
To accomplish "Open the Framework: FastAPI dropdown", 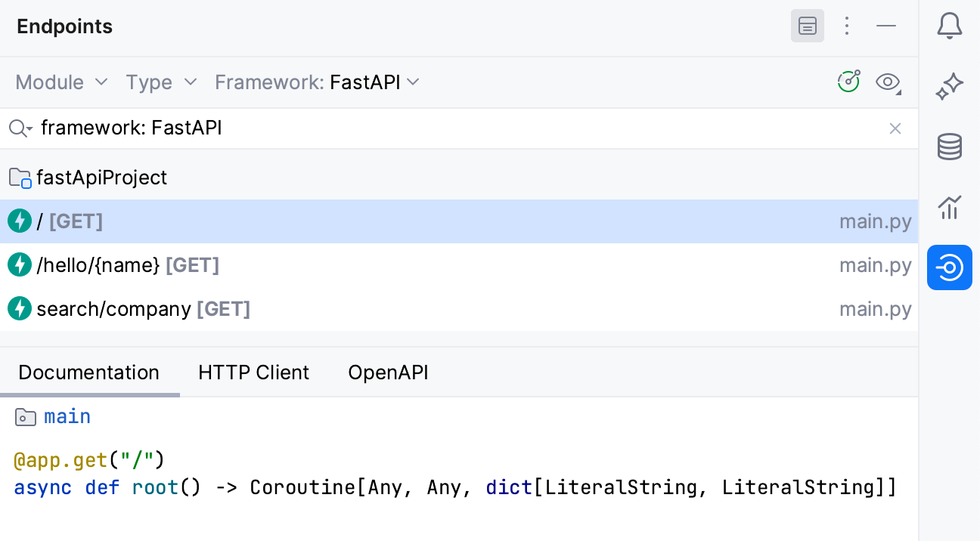I will (318, 82).
